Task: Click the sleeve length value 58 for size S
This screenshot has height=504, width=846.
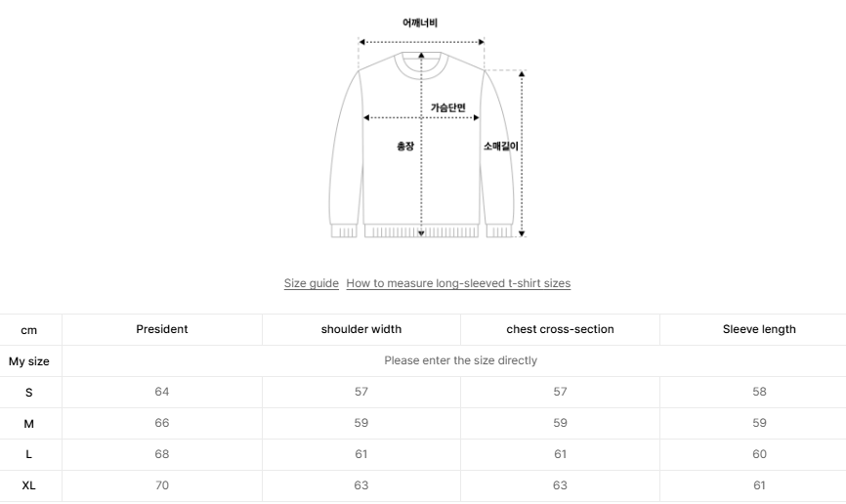Action: [x=759, y=392]
